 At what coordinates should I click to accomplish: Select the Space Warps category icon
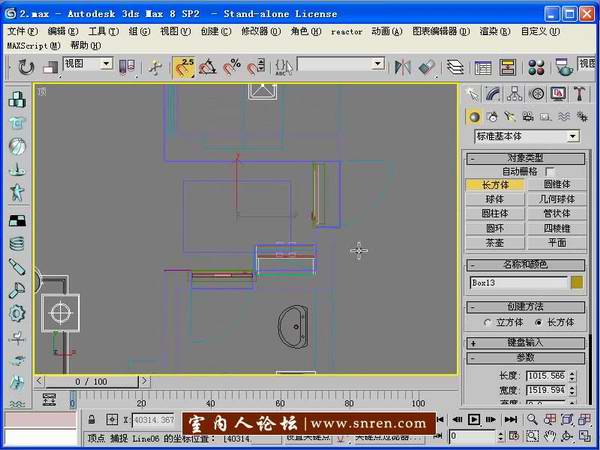(x=564, y=117)
